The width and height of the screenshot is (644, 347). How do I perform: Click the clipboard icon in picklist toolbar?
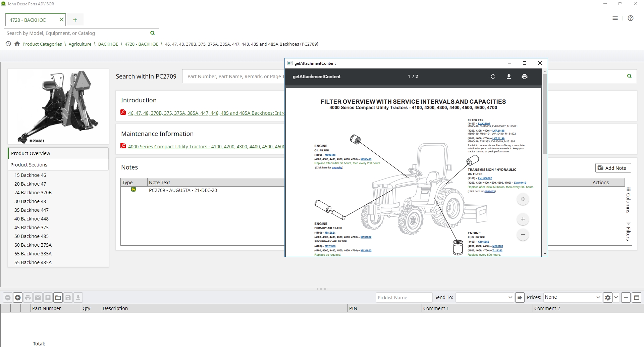[48, 298]
